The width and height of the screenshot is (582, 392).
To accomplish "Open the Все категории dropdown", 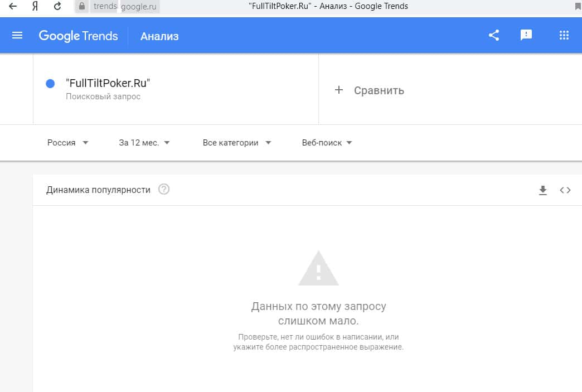I will tap(237, 143).
